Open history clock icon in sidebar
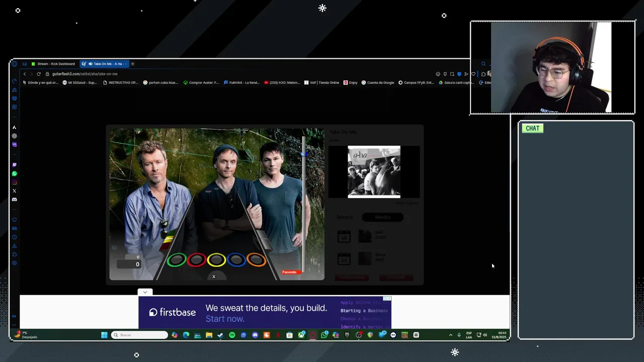644x362 pixels. tap(14, 237)
